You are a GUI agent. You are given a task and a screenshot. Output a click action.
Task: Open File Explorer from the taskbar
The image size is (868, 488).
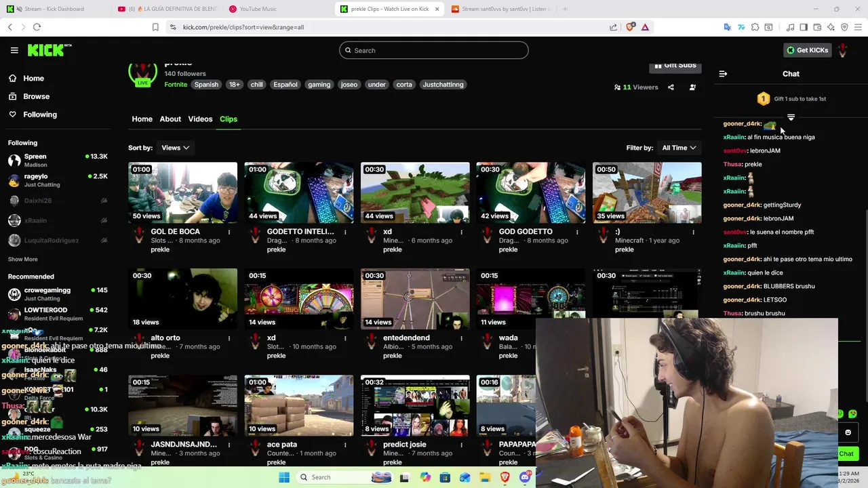(x=485, y=478)
